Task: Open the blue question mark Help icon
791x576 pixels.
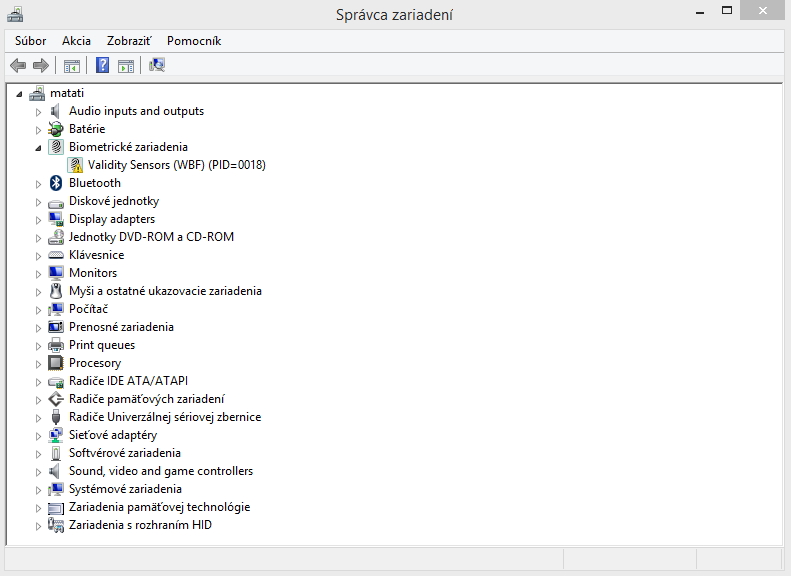Action: 102,65
